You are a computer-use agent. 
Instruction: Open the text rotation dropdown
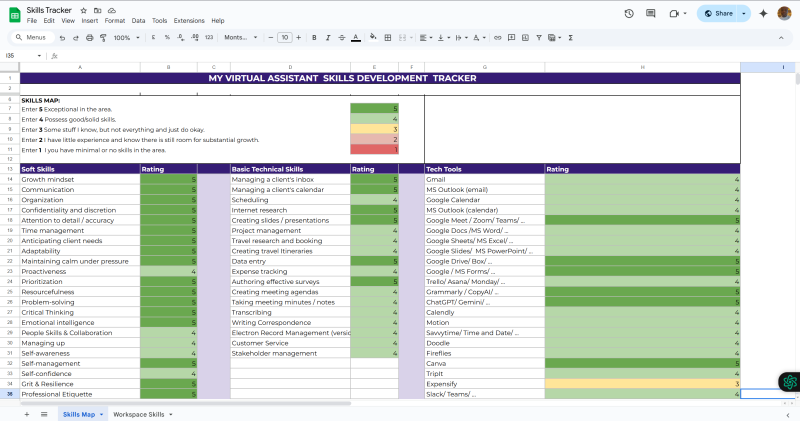click(479, 38)
